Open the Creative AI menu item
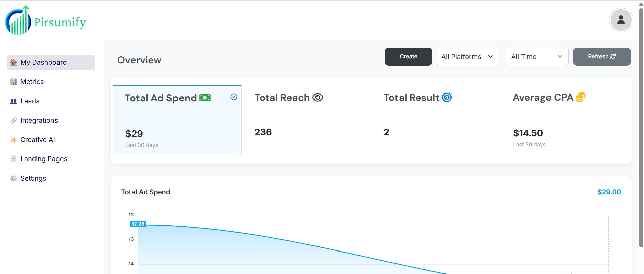644x274 pixels. tap(51, 140)
